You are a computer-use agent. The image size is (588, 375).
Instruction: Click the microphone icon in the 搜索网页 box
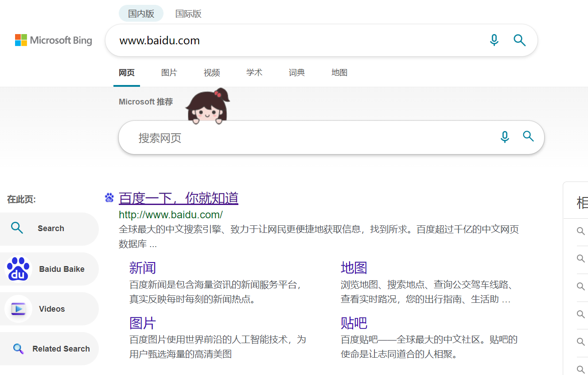[x=505, y=137]
